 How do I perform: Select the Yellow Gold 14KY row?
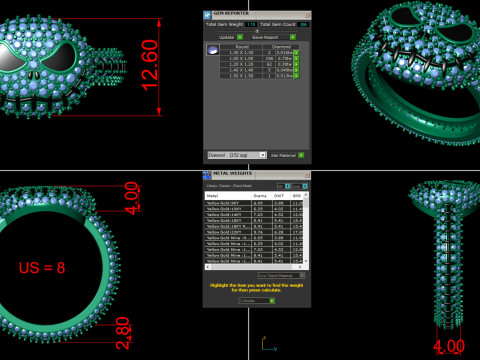[x=254, y=215]
